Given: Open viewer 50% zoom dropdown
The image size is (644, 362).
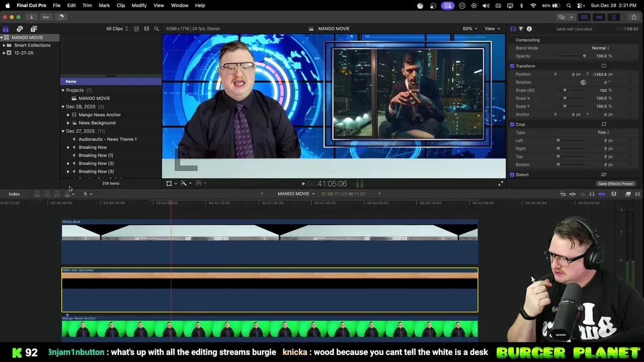Looking at the screenshot, I should (x=470, y=29).
